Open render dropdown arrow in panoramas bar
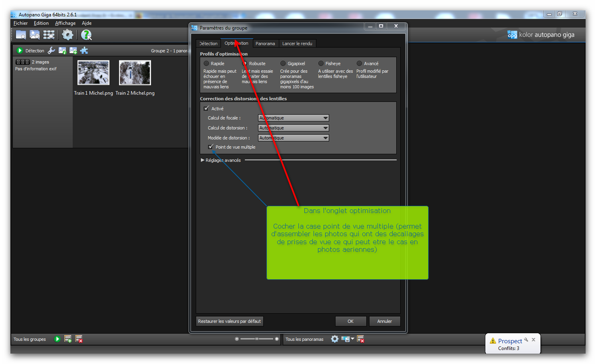Image resolution: width=596 pixels, height=364 pixels. tap(352, 339)
